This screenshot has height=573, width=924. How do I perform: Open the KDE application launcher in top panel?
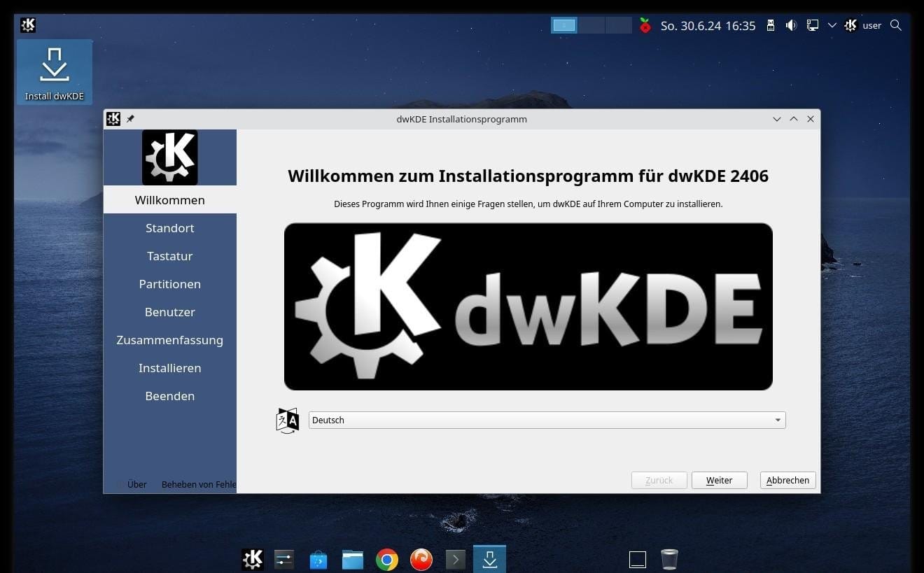coord(28,25)
